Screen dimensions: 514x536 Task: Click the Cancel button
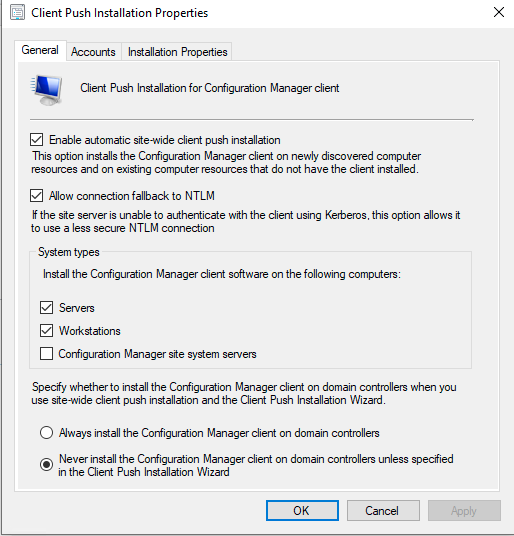coord(383,511)
